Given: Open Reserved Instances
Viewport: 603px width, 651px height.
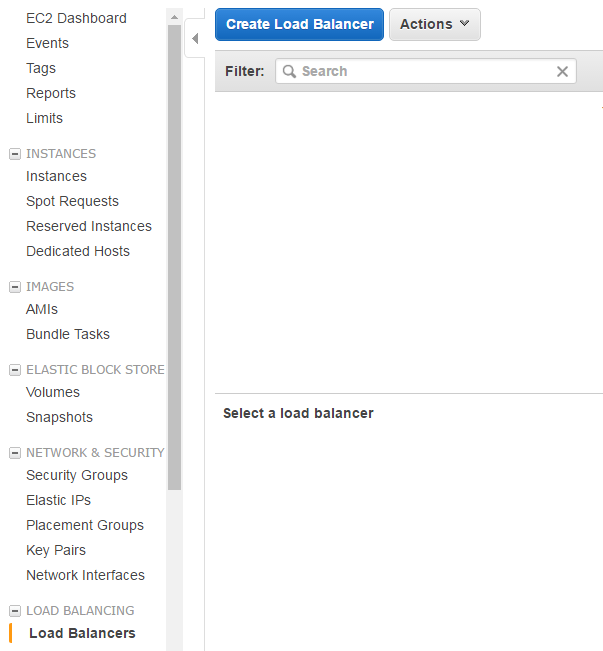Looking at the screenshot, I should 89,226.
